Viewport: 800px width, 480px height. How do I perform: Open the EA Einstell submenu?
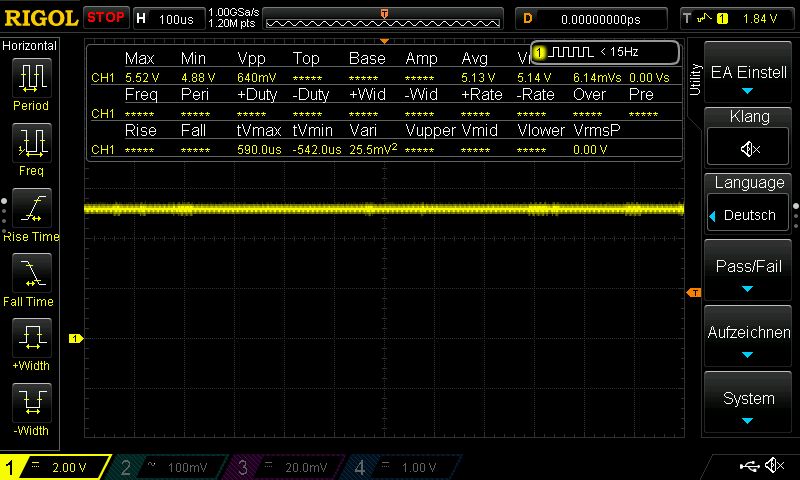(x=748, y=74)
